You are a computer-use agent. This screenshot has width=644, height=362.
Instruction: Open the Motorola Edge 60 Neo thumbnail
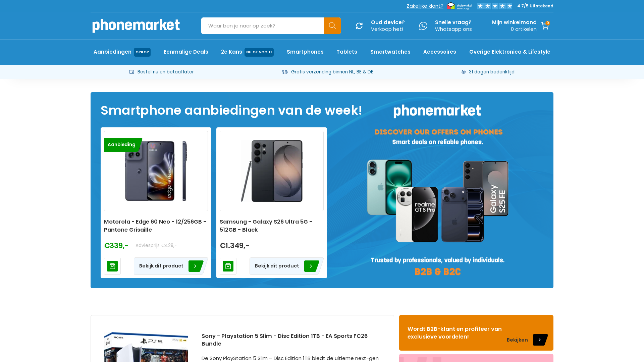[156, 171]
